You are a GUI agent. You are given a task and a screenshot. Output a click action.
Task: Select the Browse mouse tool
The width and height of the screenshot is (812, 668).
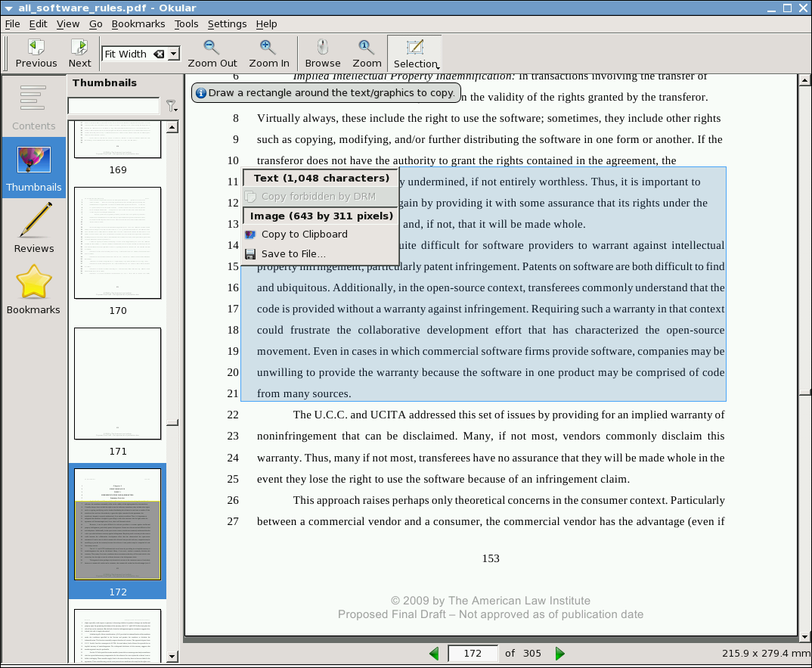(x=323, y=53)
